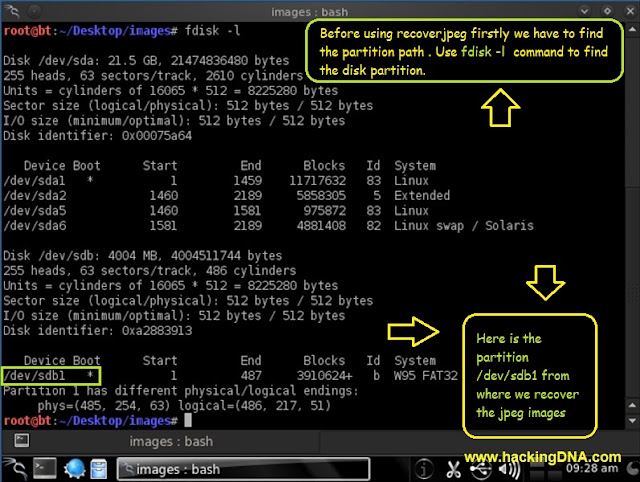Image resolution: width=640 pixels, height=482 pixels.
Task: Click the panel toolbox icon at far right
Action: coord(633,469)
